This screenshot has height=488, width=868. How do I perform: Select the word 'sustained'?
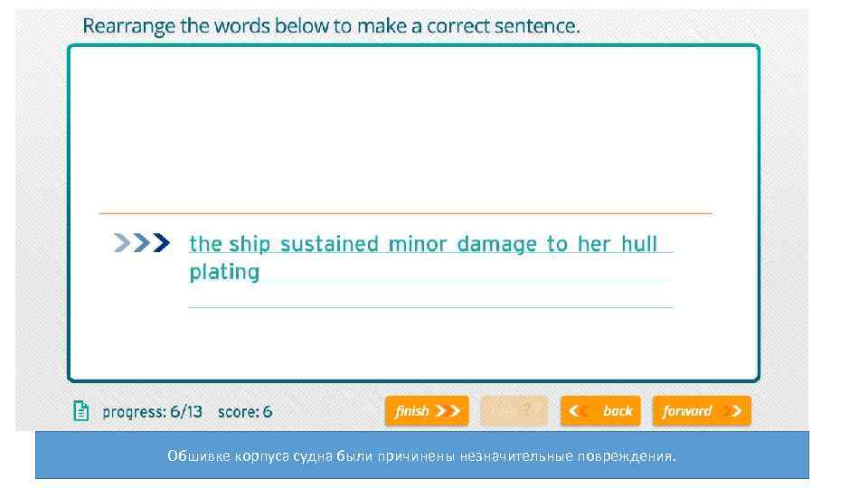click(x=329, y=244)
